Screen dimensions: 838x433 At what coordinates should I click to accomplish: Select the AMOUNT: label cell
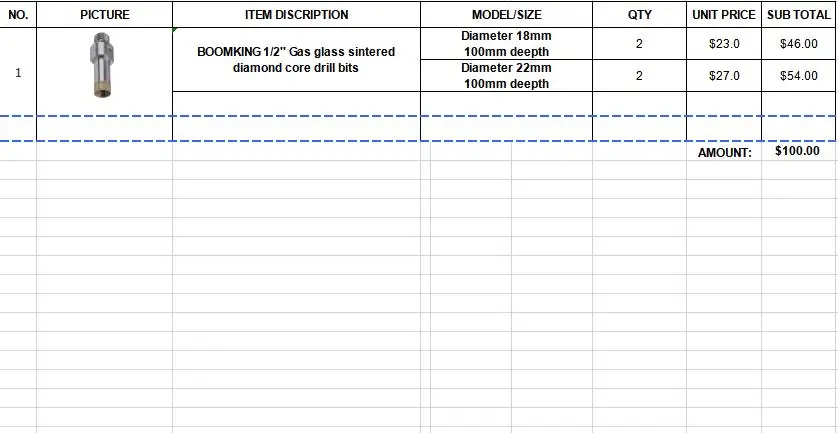[724, 152]
